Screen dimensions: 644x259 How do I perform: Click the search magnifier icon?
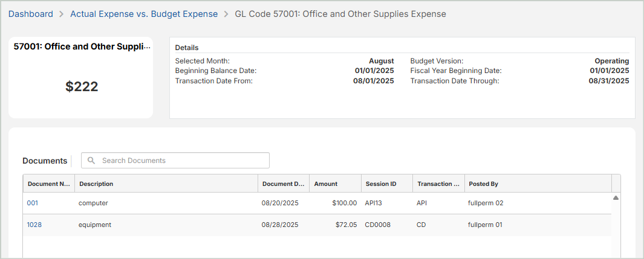point(91,161)
